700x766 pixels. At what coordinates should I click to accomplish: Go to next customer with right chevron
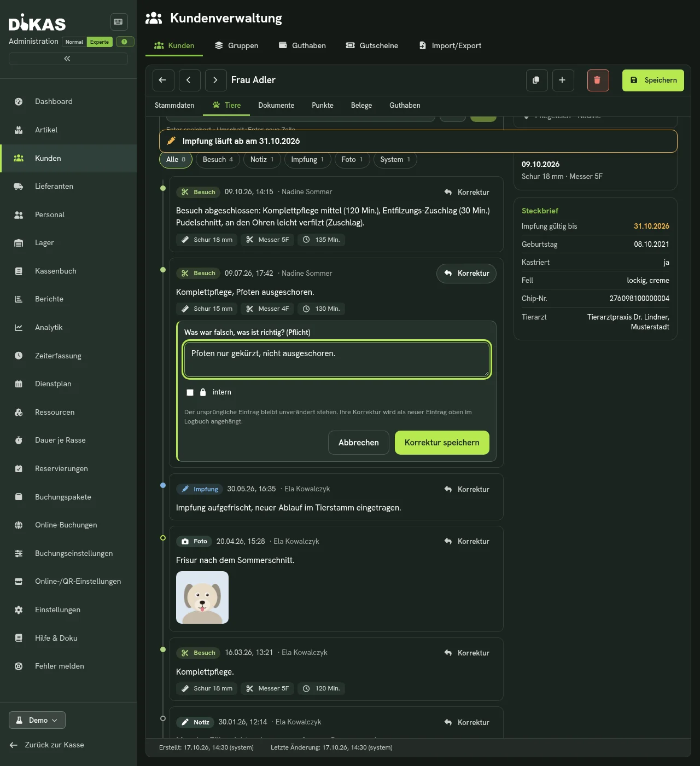click(x=215, y=80)
